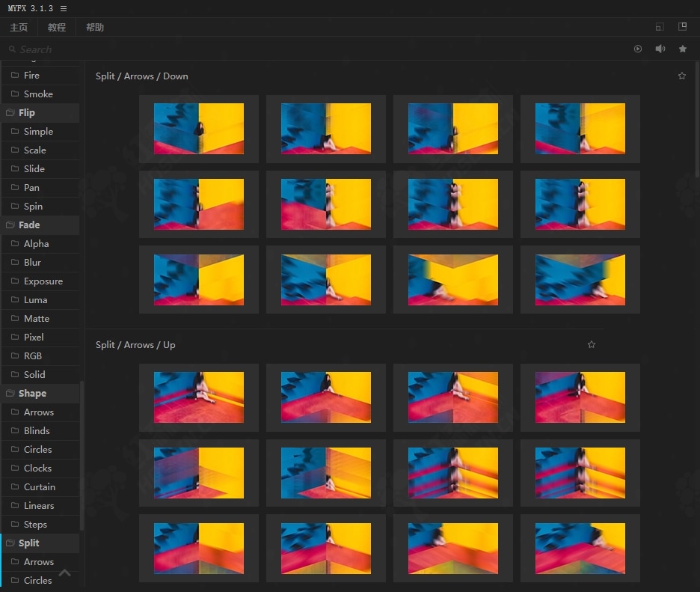Select the Arrows folder under Shape
The image size is (700, 592).
click(40, 412)
